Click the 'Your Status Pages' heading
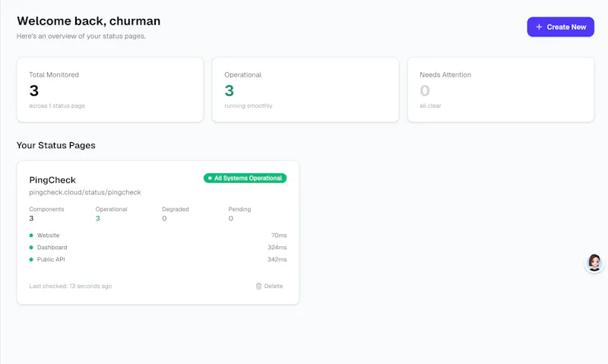Image resolution: width=608 pixels, height=364 pixels. click(55, 145)
